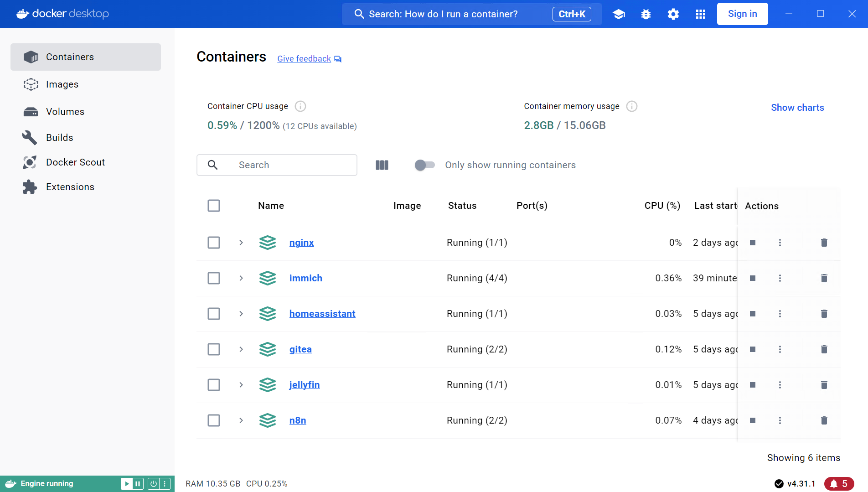Expand the immich stack chevron
Viewport: 868px width, 492px height.
241,278
